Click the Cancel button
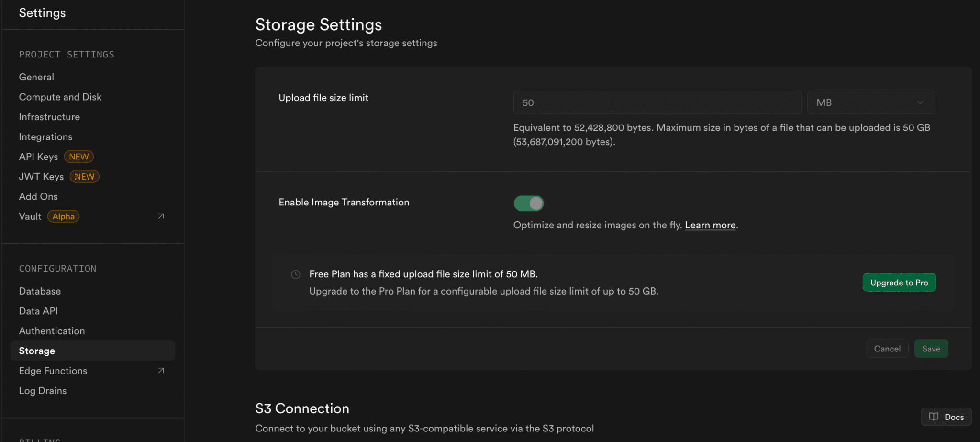The width and height of the screenshot is (980, 442). [887, 349]
